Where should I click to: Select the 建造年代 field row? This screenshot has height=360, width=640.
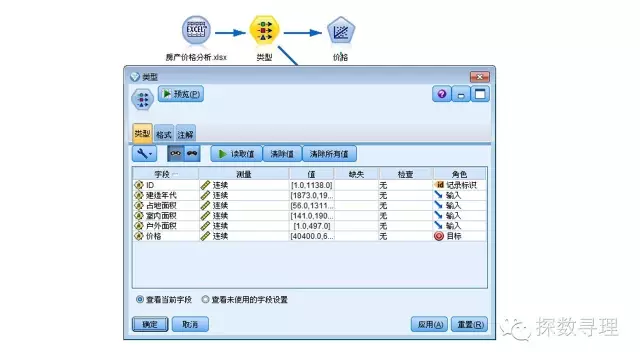click(x=309, y=195)
